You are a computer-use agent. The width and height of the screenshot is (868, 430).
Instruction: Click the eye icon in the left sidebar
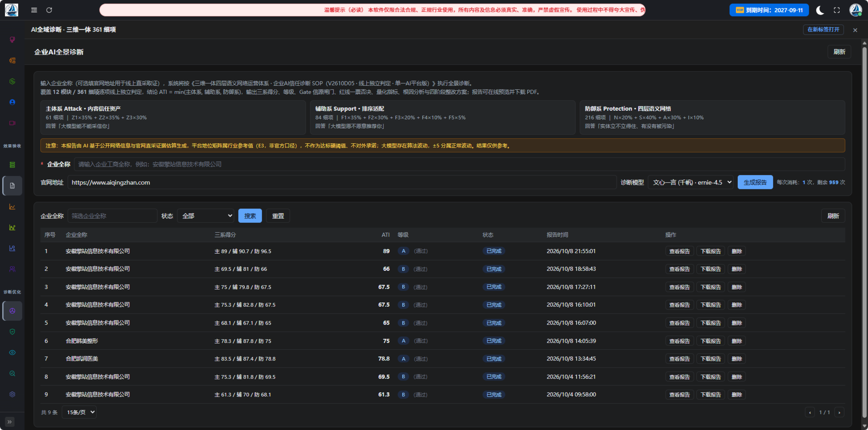pos(13,353)
